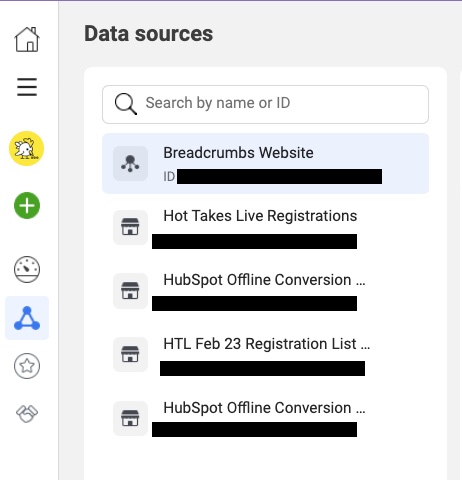Open the handshake partner integrations icon
Viewport: 462px width, 480px height.
[x=27, y=414]
